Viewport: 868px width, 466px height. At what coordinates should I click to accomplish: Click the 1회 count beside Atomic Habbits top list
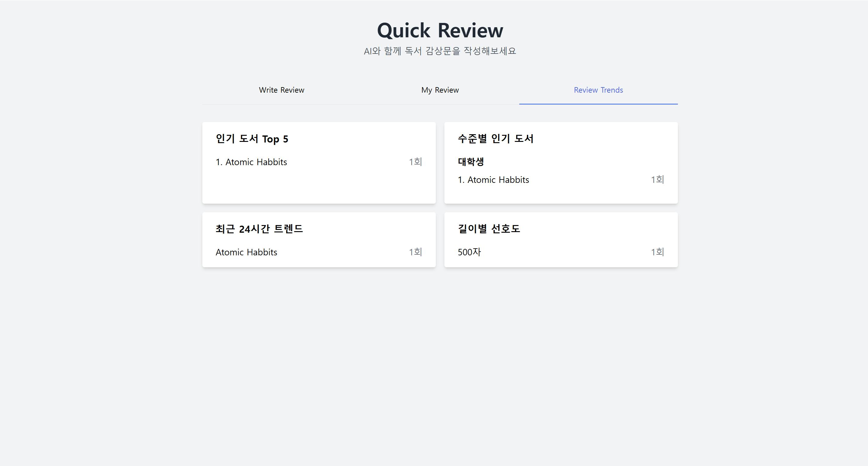pos(415,162)
